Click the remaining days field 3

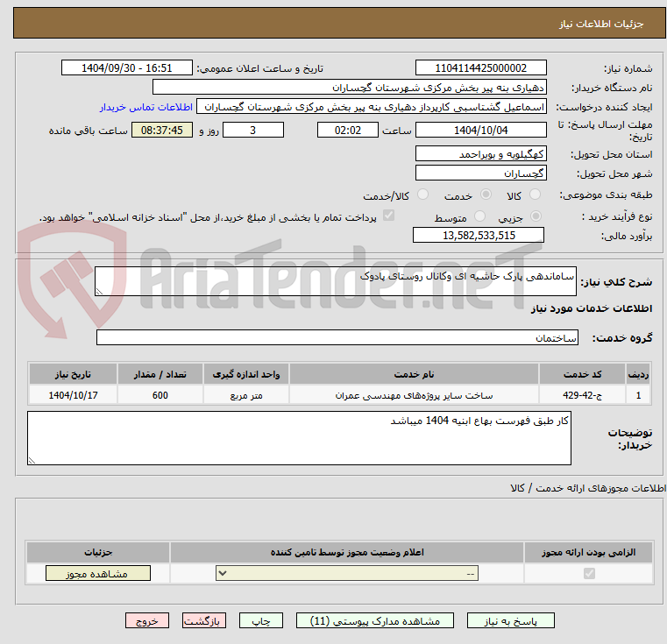click(x=253, y=130)
